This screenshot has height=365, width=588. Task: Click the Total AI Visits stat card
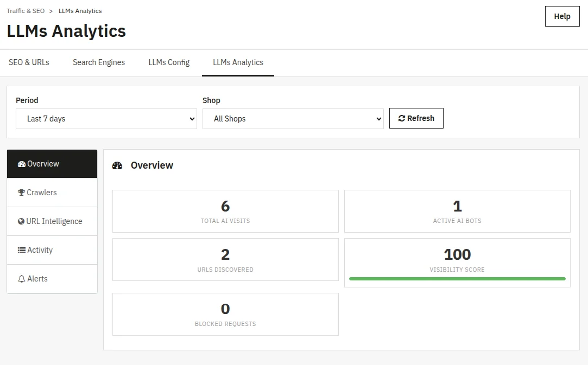click(225, 211)
